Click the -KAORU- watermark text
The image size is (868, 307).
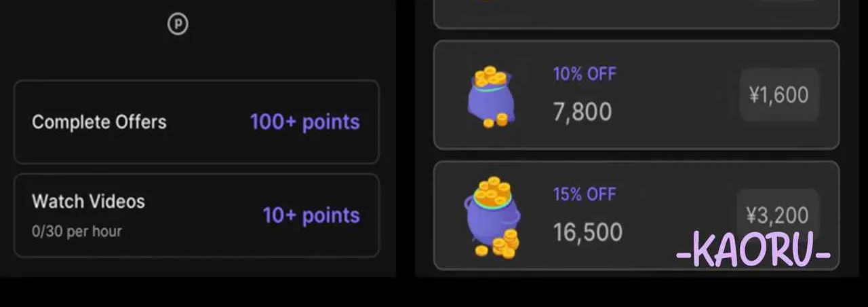(x=753, y=253)
